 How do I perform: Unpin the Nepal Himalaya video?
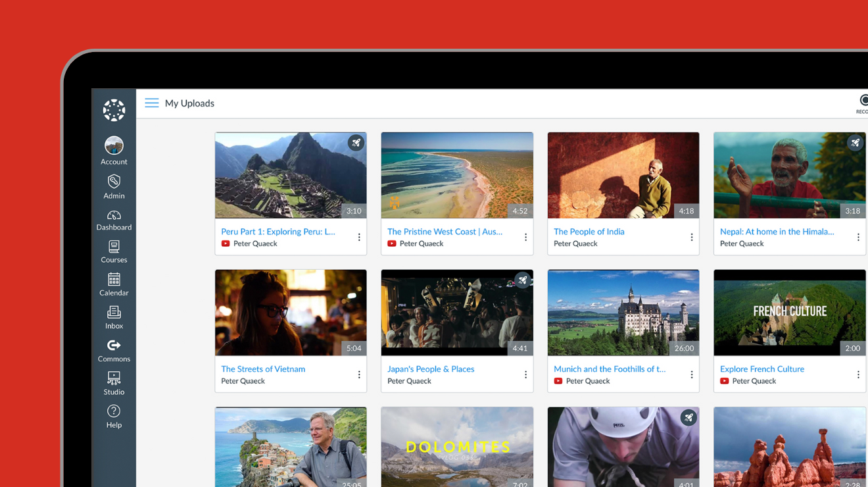tap(855, 143)
